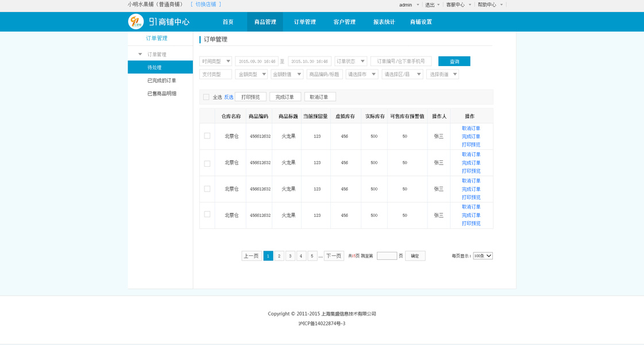Open the 时间类型 dropdown

[x=215, y=62]
